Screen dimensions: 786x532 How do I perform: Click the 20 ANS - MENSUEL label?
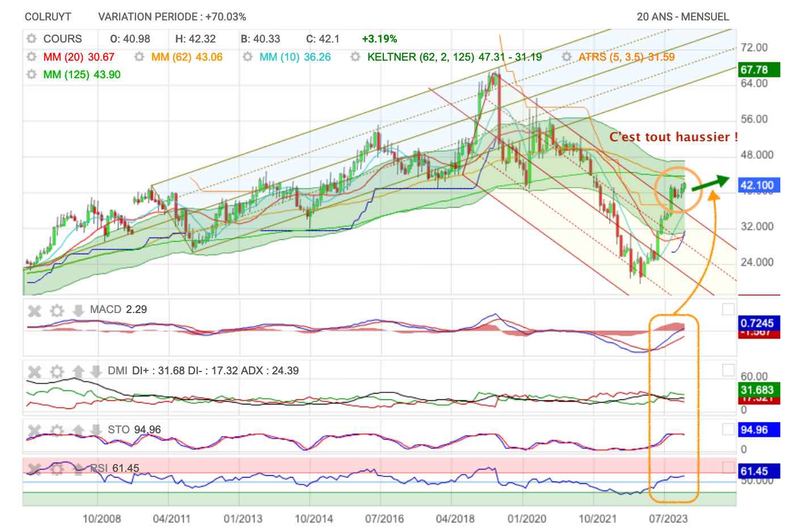click(x=683, y=17)
